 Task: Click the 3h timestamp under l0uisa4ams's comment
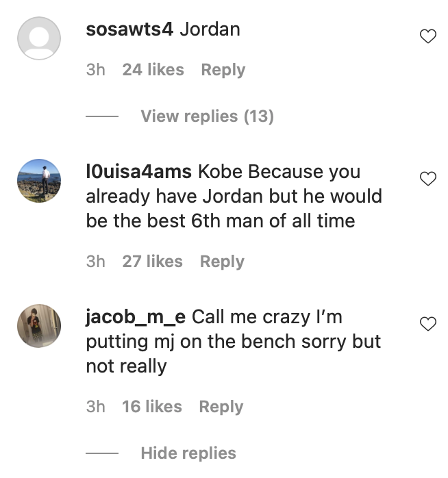tap(96, 262)
